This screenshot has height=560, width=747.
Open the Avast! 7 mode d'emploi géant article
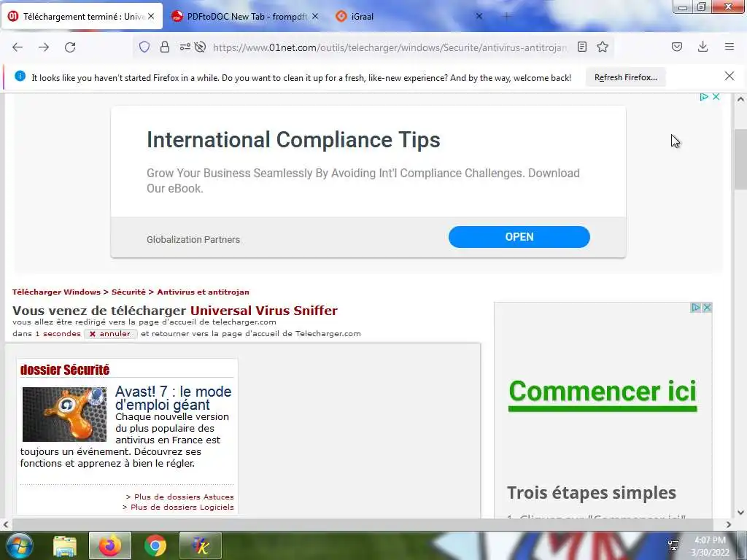point(174,398)
